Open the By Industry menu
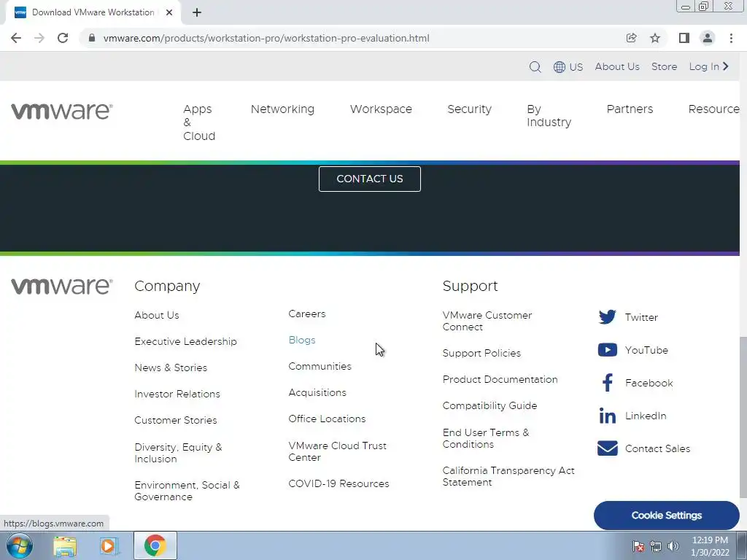This screenshot has height=560, width=747. click(549, 116)
